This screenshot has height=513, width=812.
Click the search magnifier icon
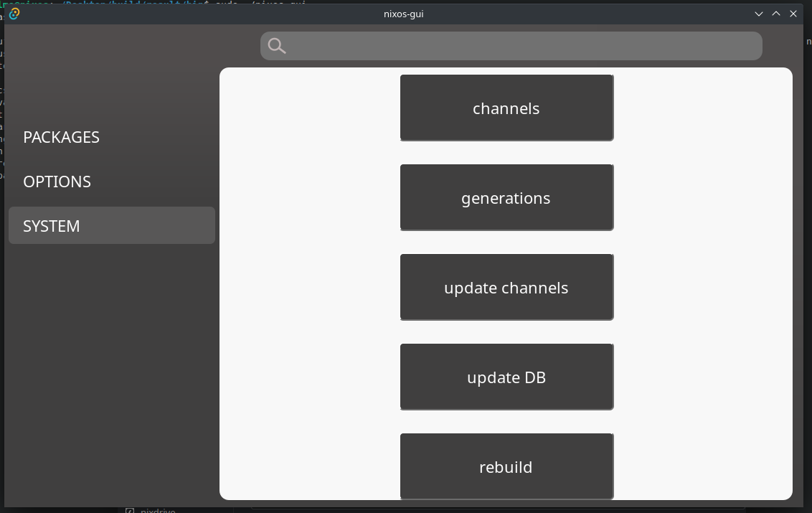[x=277, y=46]
